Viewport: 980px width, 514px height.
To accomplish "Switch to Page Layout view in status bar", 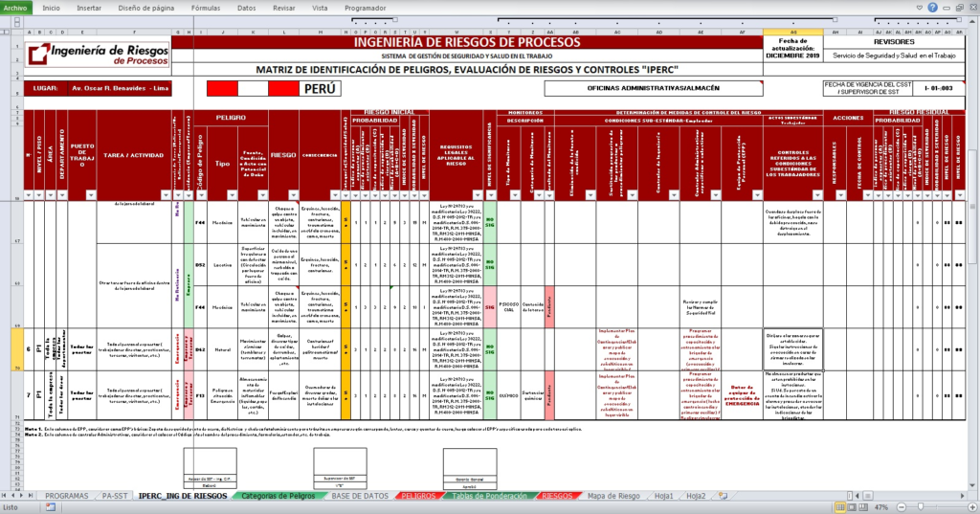I will click(851, 507).
